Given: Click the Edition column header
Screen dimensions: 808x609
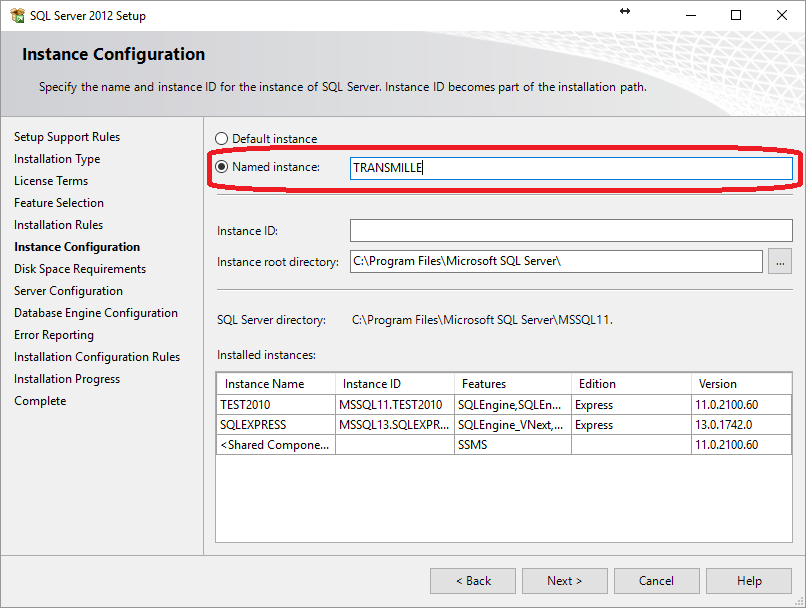Looking at the screenshot, I should [631, 384].
